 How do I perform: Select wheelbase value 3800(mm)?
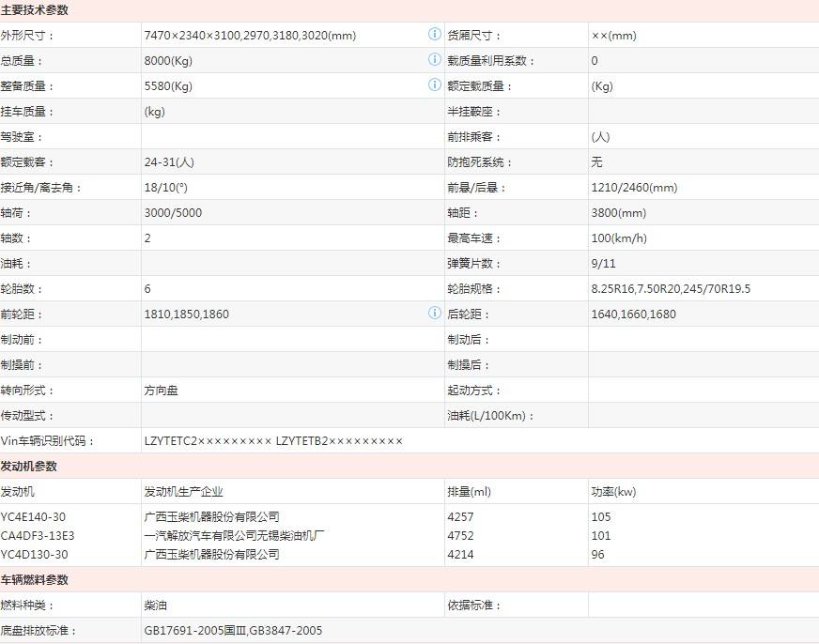618,213
